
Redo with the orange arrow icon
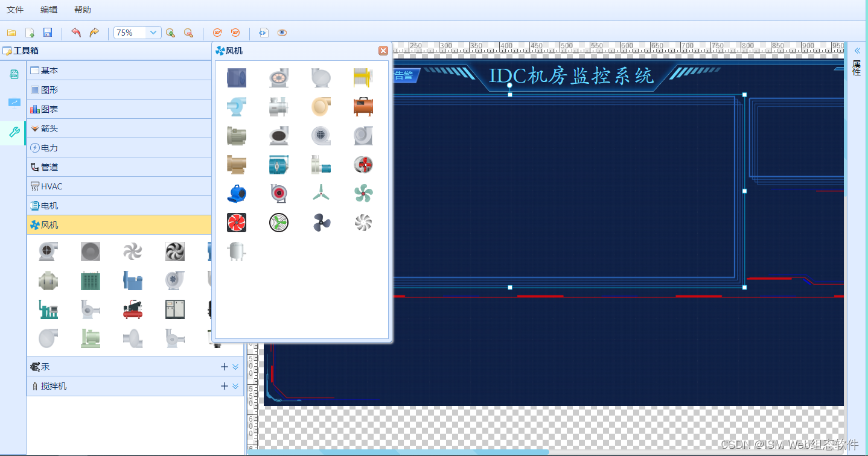[x=94, y=33]
